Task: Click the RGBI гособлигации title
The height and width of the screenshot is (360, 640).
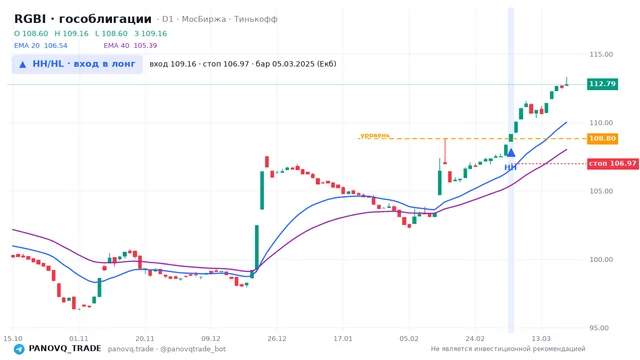Action: pyautogui.click(x=83, y=19)
